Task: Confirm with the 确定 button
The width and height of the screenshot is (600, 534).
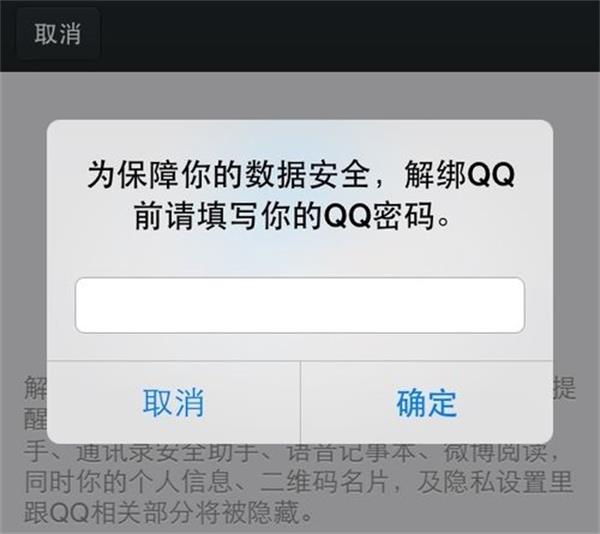Action: (x=427, y=402)
